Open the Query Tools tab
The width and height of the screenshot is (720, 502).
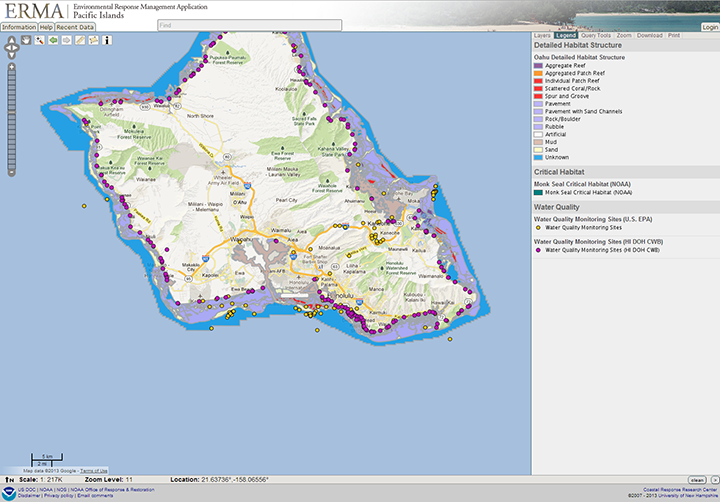(596, 35)
